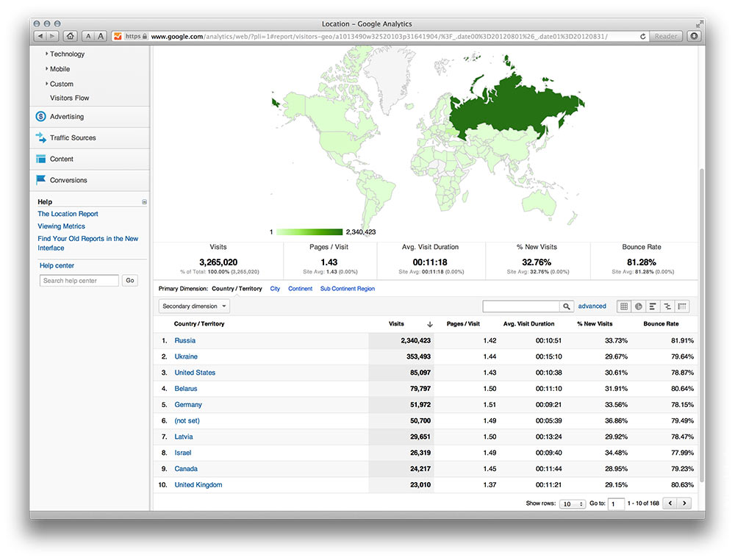Open United States in the table
The image size is (735, 560).
[195, 373]
